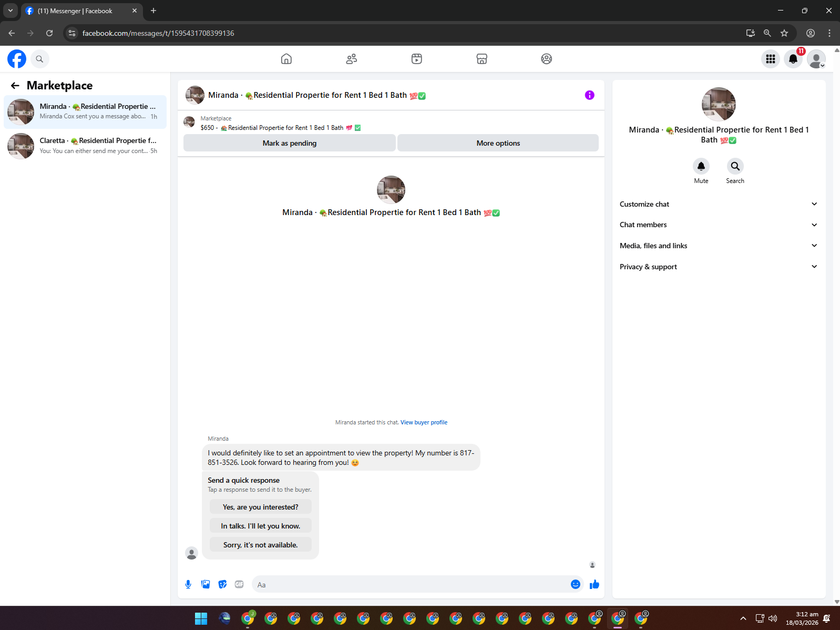The height and width of the screenshot is (630, 840).
Task: Open Claretta conversation in the chat list
Action: tap(85, 146)
